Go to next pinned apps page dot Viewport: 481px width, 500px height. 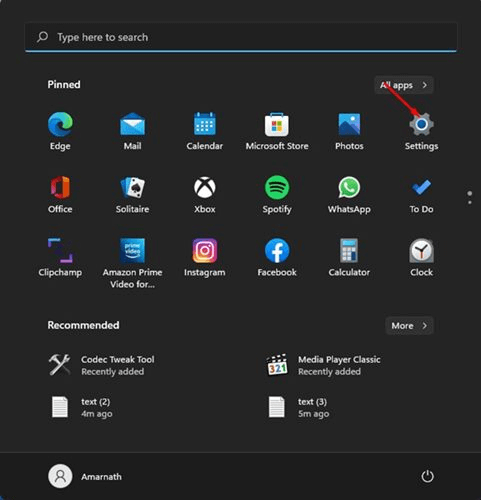(470, 202)
